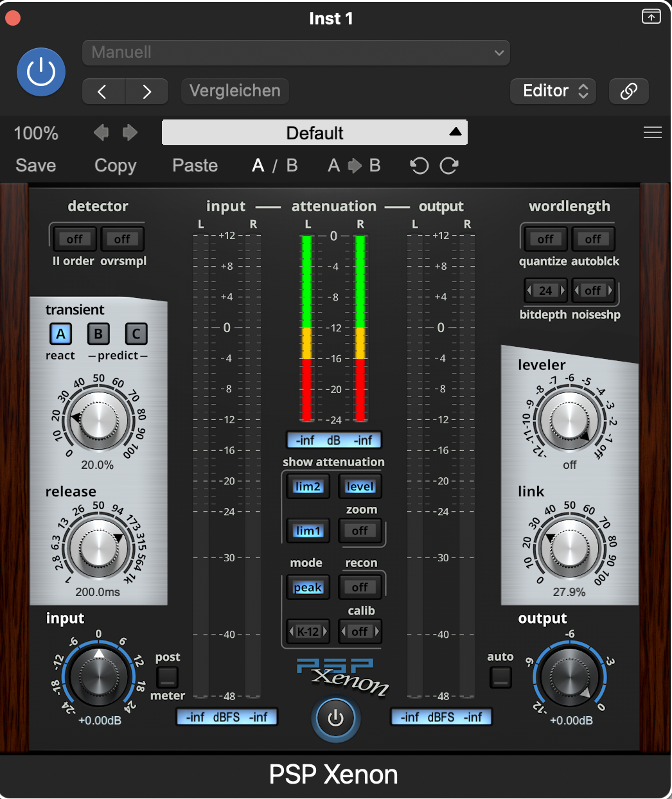Screen dimensions: 672x799
Task: Click calib left arrow
Action: (344, 631)
